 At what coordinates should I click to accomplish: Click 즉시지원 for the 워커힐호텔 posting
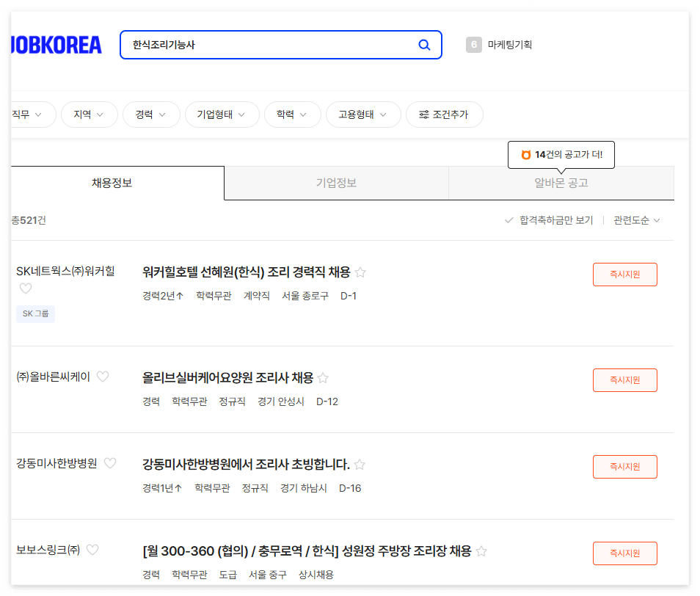click(x=624, y=274)
